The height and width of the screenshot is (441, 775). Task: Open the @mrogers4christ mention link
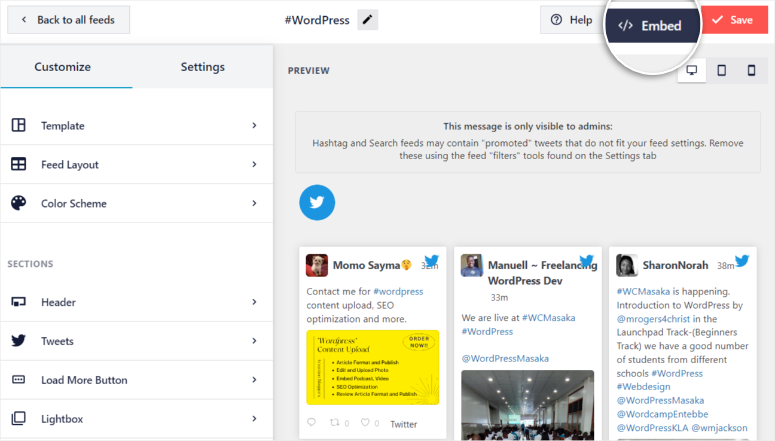(653, 319)
